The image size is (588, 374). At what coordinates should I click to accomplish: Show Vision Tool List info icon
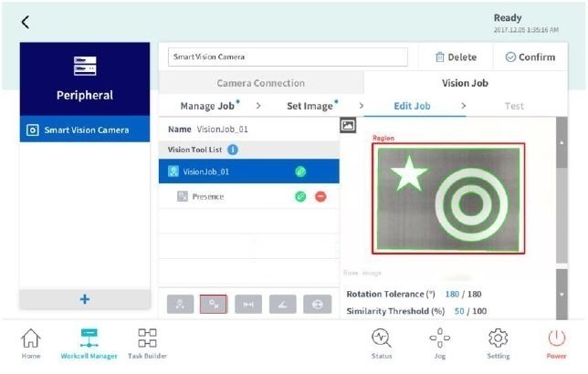(233, 150)
